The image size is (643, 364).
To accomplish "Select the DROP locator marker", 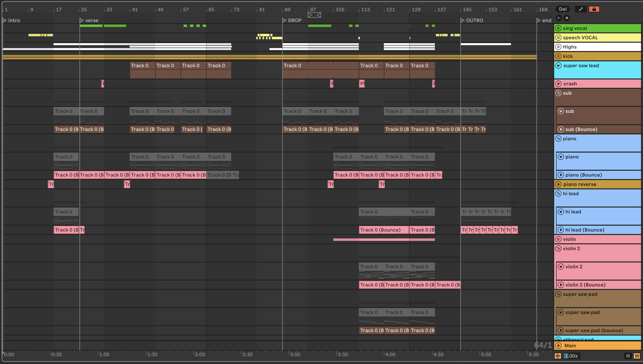I will pos(284,20).
